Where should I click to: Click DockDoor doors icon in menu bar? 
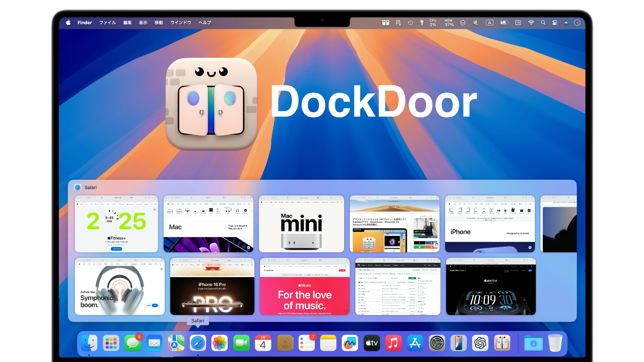(386, 23)
